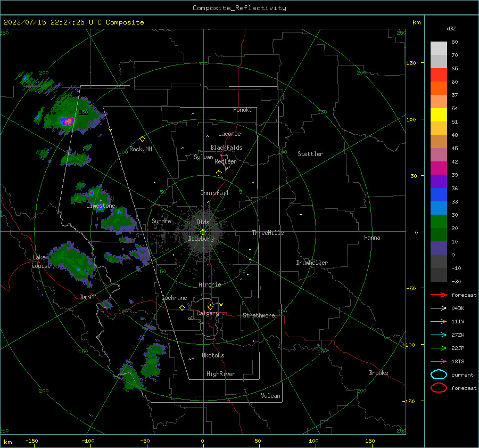Image resolution: width=479 pixels, height=448 pixels.
Task: Click the Limestone label
Action: 101,206
